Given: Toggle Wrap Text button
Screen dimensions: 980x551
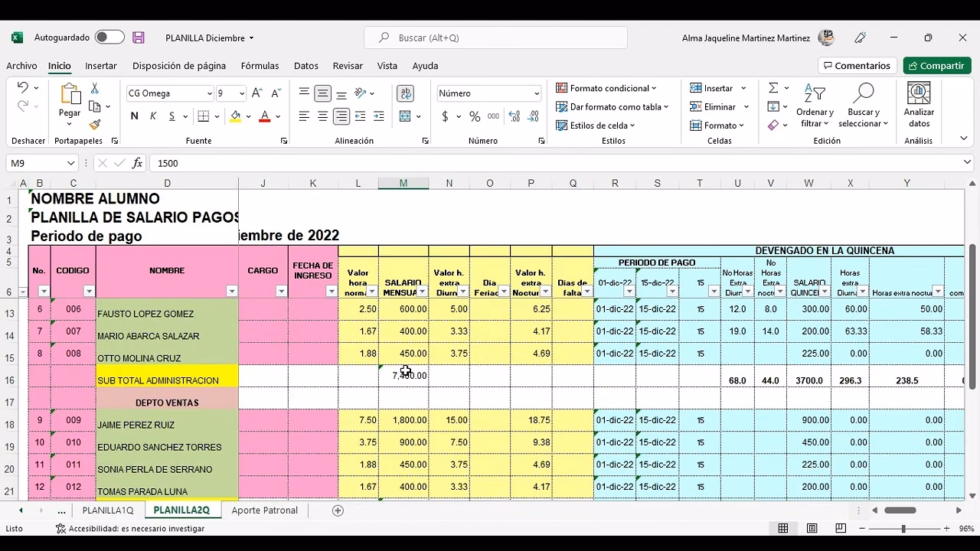Looking at the screenshot, I should tap(405, 93).
